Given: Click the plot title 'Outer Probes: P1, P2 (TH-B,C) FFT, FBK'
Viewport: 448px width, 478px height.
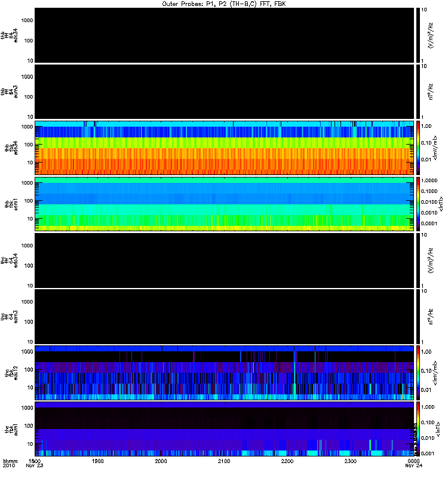Looking at the screenshot, I should pyautogui.click(x=224, y=4).
